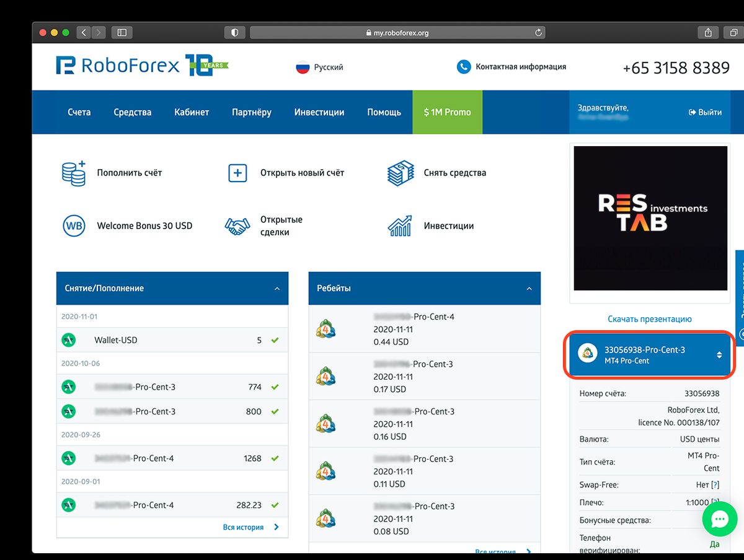The height and width of the screenshot is (560, 744).
Task: Click the Wallet-USD payment icon
Action: click(68, 340)
